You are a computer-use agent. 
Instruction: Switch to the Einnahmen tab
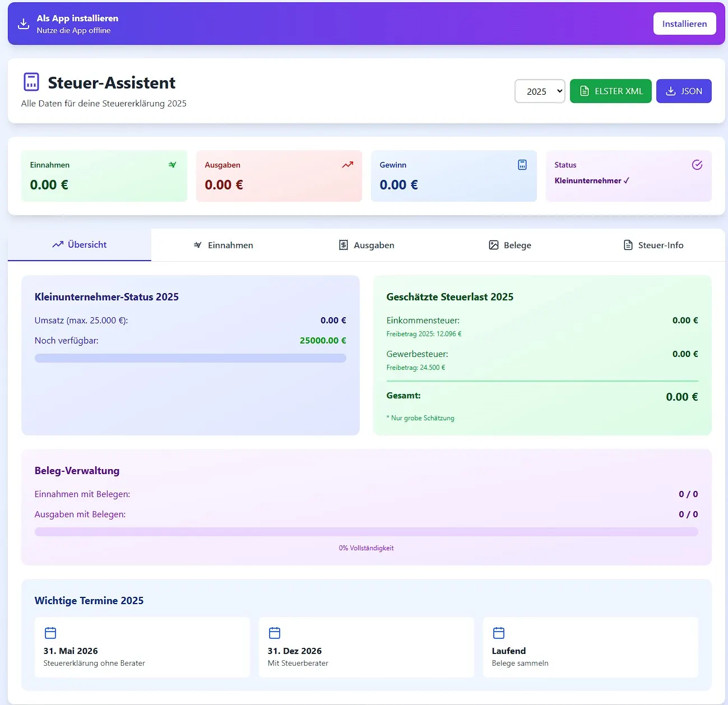[x=222, y=245]
